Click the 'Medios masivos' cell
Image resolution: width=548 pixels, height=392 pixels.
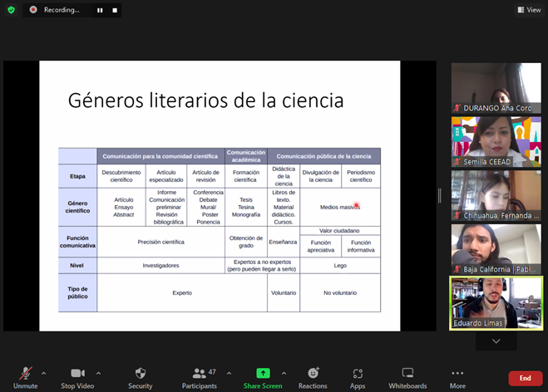point(340,207)
